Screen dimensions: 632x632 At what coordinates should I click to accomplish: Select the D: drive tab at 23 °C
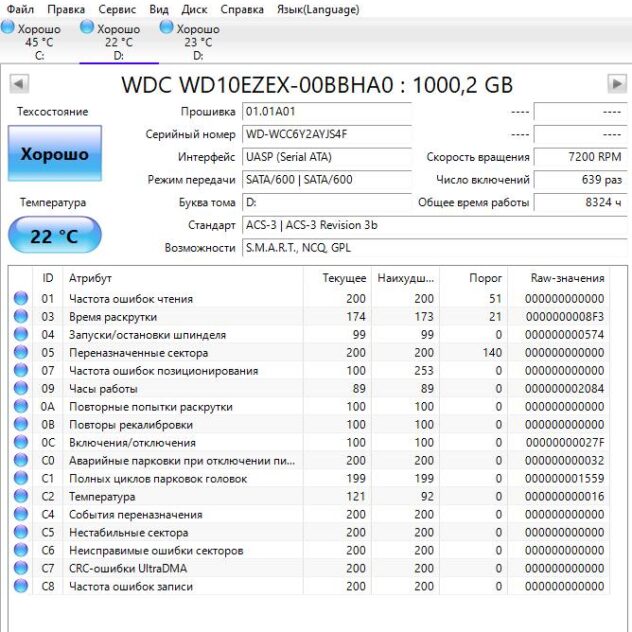coord(198,42)
